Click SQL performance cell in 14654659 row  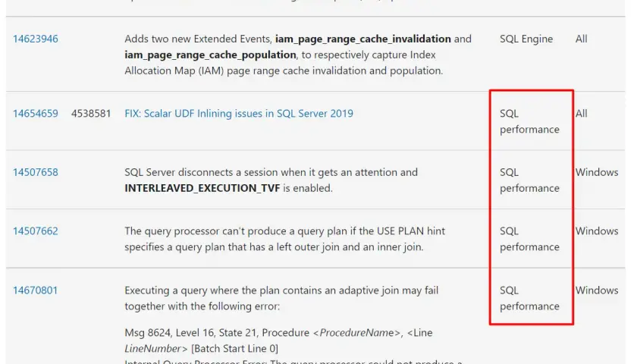pos(529,121)
